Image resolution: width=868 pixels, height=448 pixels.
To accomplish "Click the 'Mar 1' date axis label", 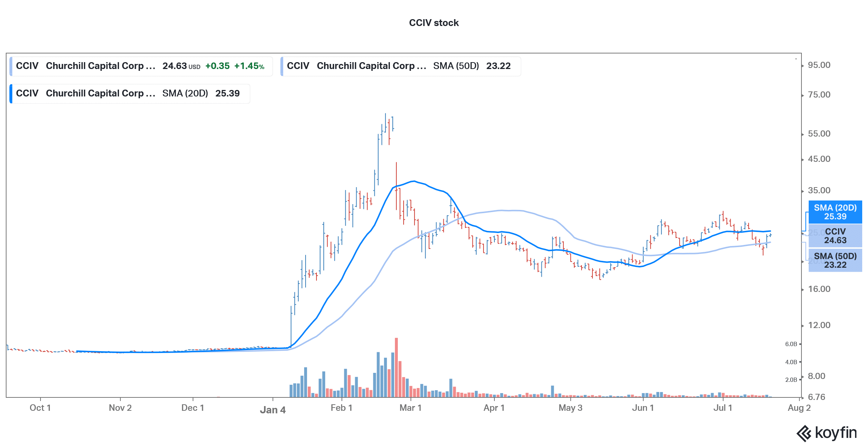I will (410, 408).
